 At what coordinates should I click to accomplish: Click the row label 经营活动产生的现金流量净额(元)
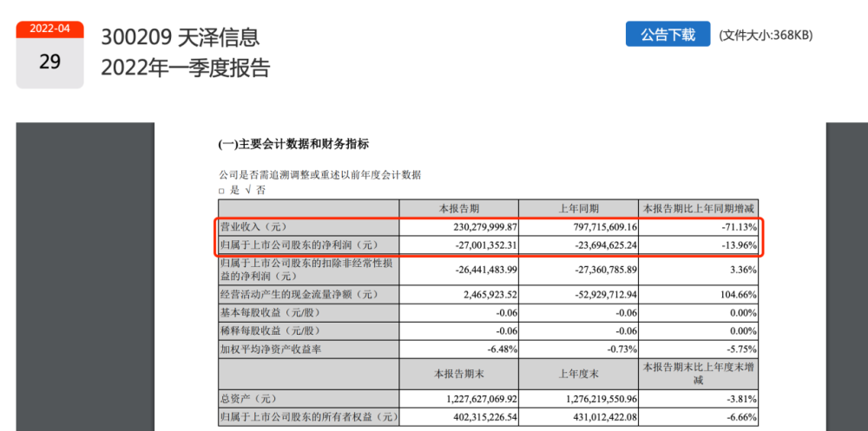tap(300, 294)
